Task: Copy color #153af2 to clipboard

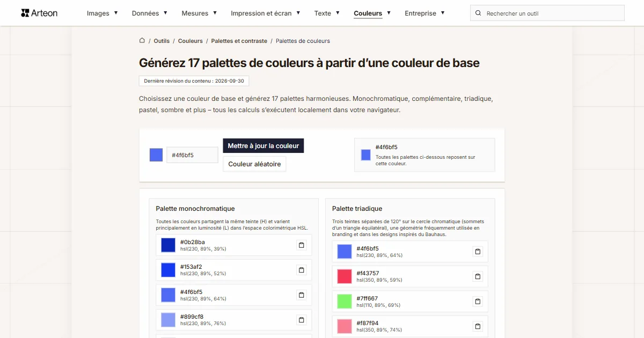Action: point(302,270)
